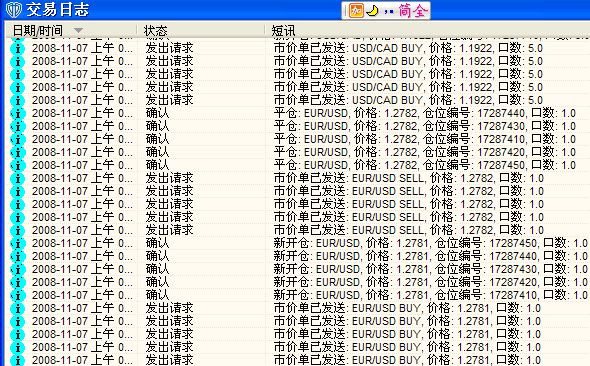Viewport: 590px width, 366px height.
Task: Click the sort arrow in 日期/时间 header
Action: (78, 30)
